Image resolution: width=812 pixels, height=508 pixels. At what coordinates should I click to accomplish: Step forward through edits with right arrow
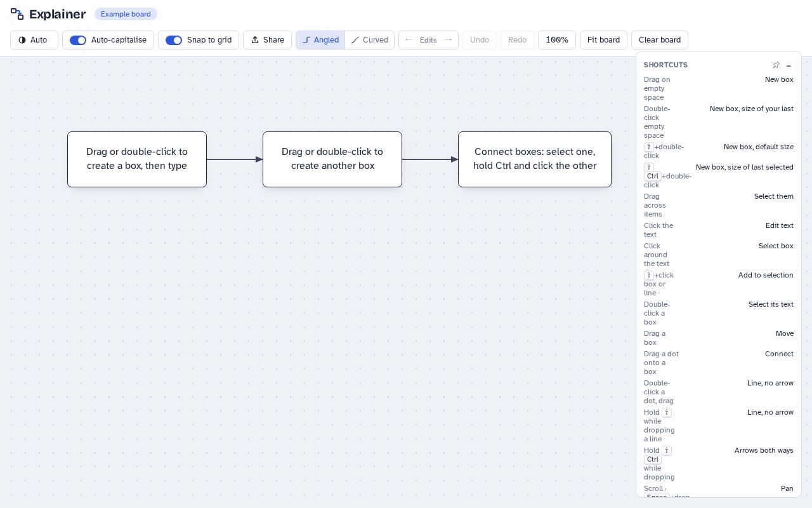tap(448, 39)
